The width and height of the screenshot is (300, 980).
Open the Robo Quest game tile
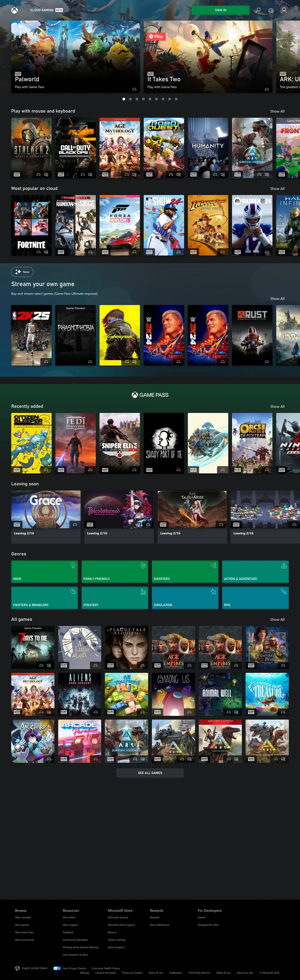click(x=164, y=148)
